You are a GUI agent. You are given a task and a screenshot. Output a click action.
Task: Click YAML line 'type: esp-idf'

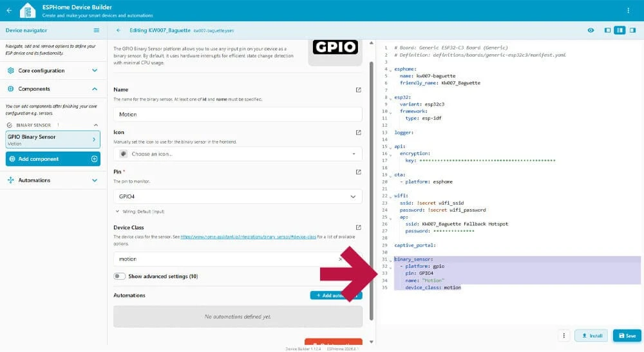(x=423, y=118)
